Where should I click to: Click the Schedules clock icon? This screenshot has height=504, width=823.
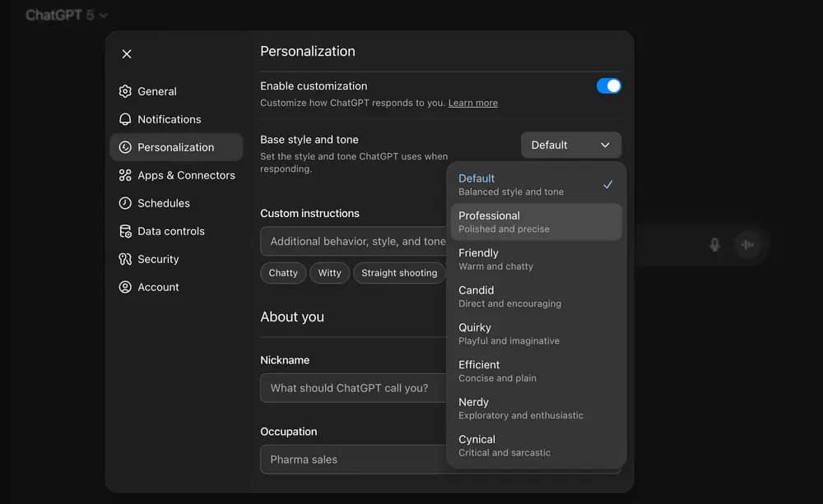[x=125, y=203]
